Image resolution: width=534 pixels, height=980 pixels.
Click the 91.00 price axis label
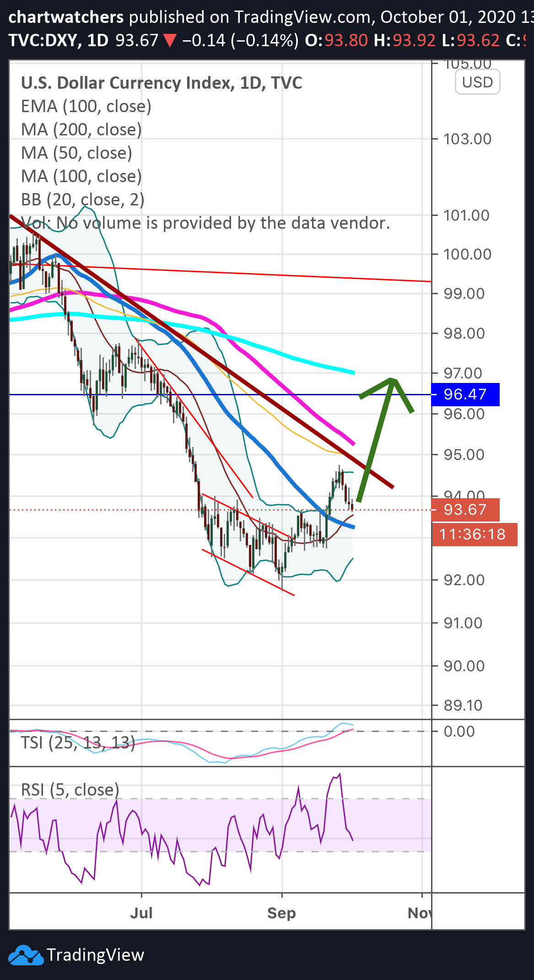tap(463, 623)
